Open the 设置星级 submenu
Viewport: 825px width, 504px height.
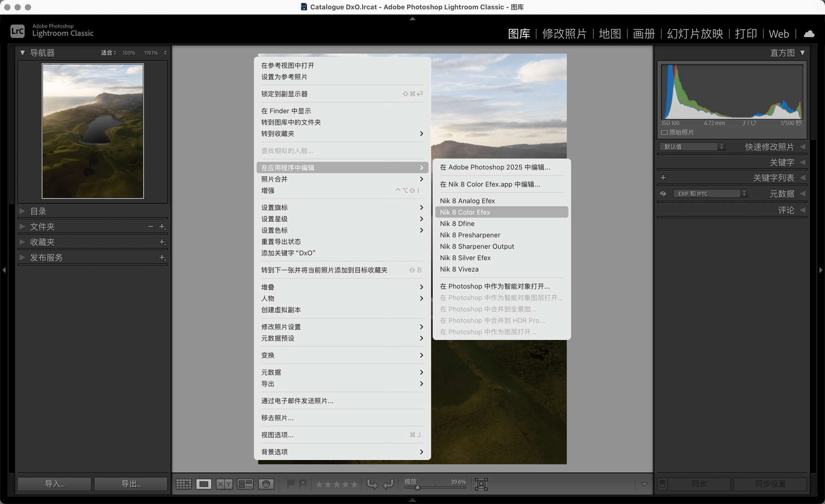(x=342, y=219)
